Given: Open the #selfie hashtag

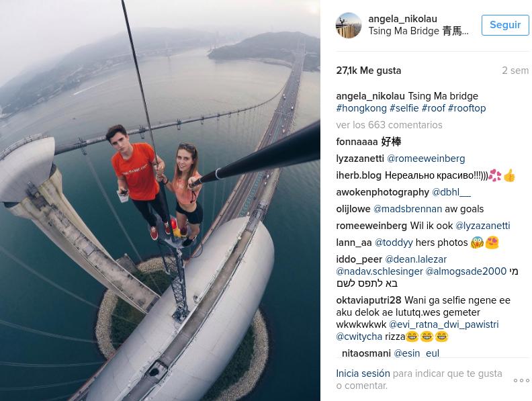Looking at the screenshot, I should (404, 108).
